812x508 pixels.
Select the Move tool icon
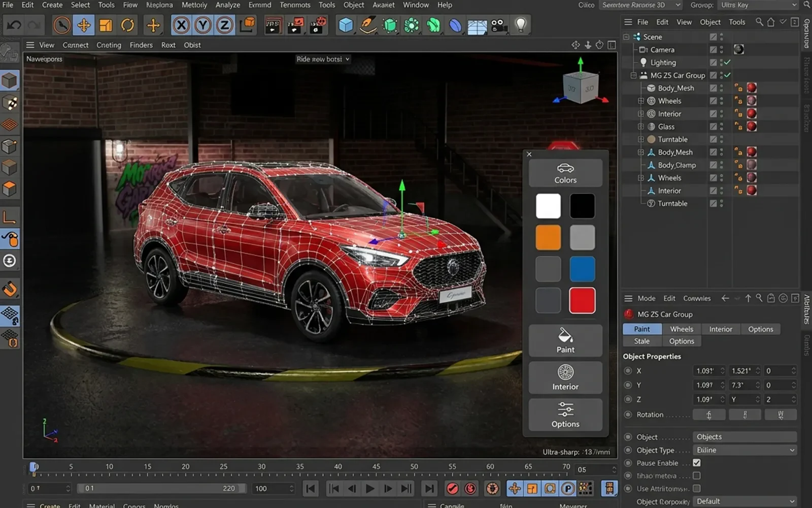click(x=84, y=24)
